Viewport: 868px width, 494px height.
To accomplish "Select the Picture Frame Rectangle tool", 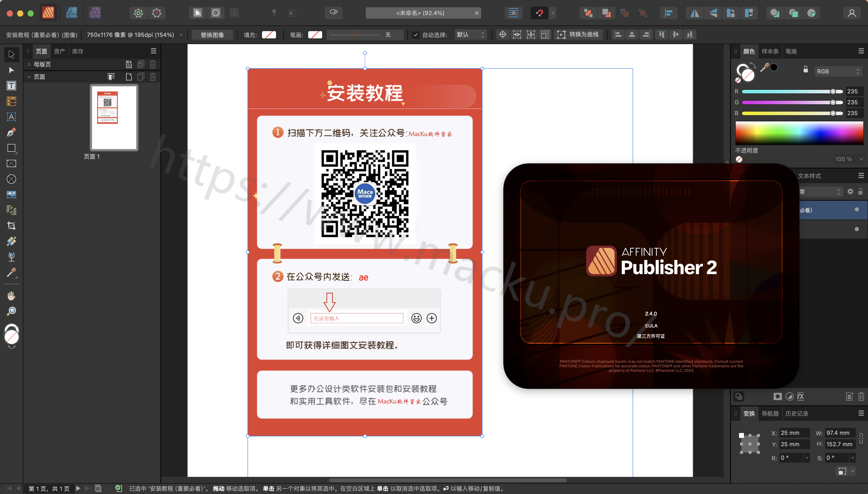I will click(11, 163).
